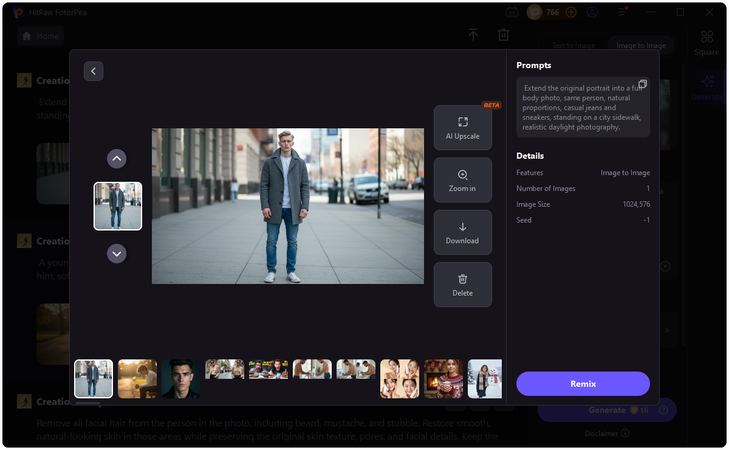Open the Disclaimer info link
The height and width of the screenshot is (450, 729).
pyautogui.click(x=607, y=433)
